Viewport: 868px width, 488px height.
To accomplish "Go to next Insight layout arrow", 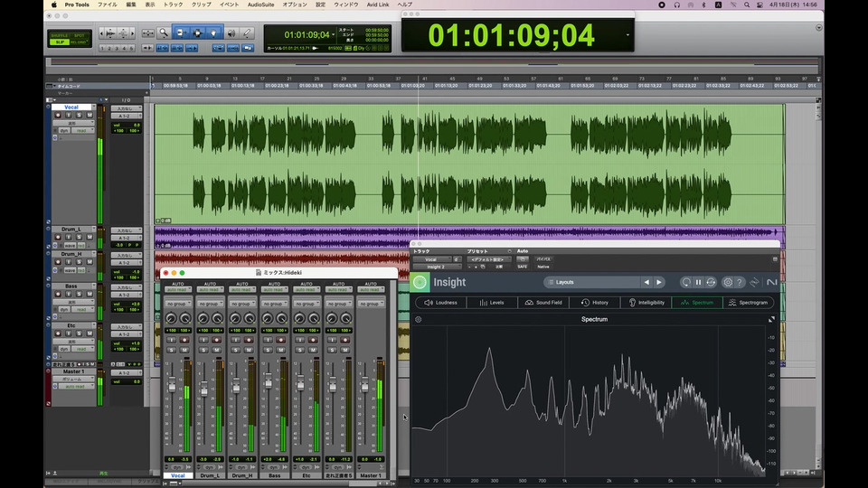I will (x=659, y=282).
